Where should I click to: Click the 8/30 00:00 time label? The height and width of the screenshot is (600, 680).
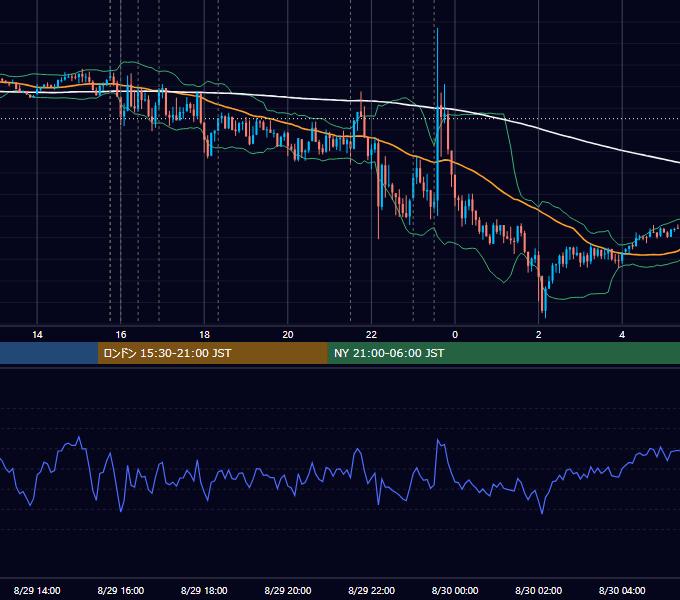click(x=455, y=590)
